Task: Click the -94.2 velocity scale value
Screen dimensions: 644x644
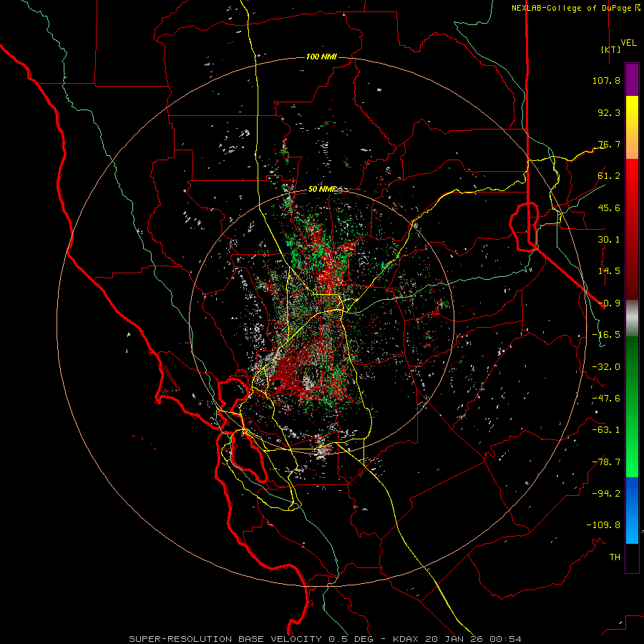Action: pyautogui.click(x=606, y=494)
